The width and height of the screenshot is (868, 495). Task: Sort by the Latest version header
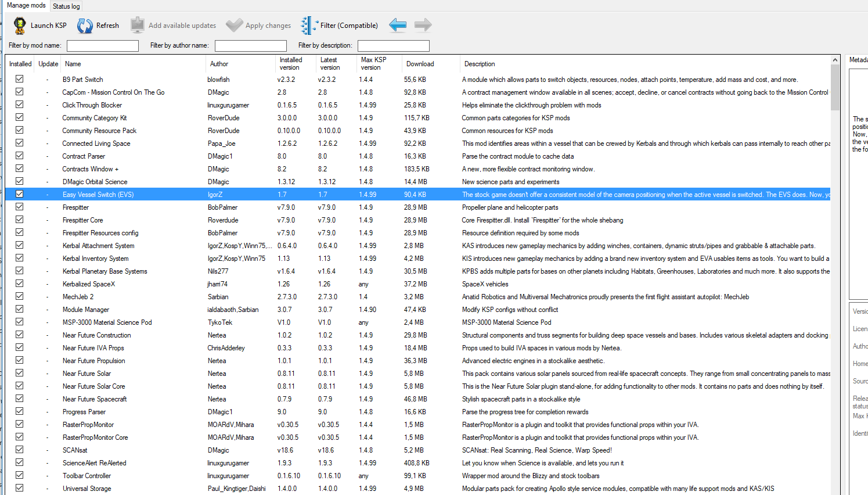(337, 64)
